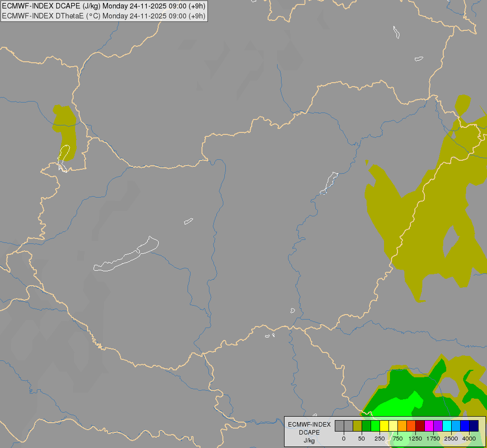Image resolution: width=487 pixels, height=448 pixels.
Task: Click the J/kg unit label in legend
Action: [309, 441]
